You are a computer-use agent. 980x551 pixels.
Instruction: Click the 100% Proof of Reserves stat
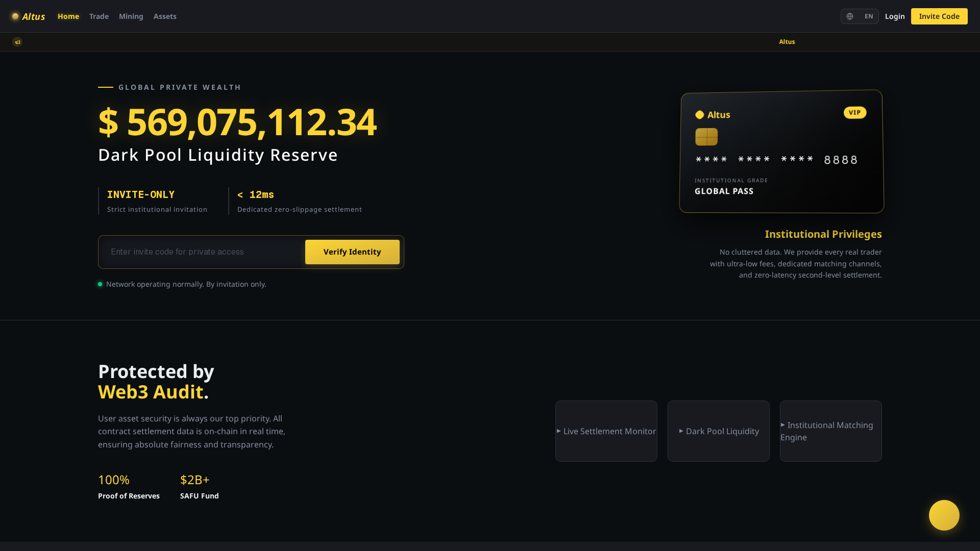point(129,487)
